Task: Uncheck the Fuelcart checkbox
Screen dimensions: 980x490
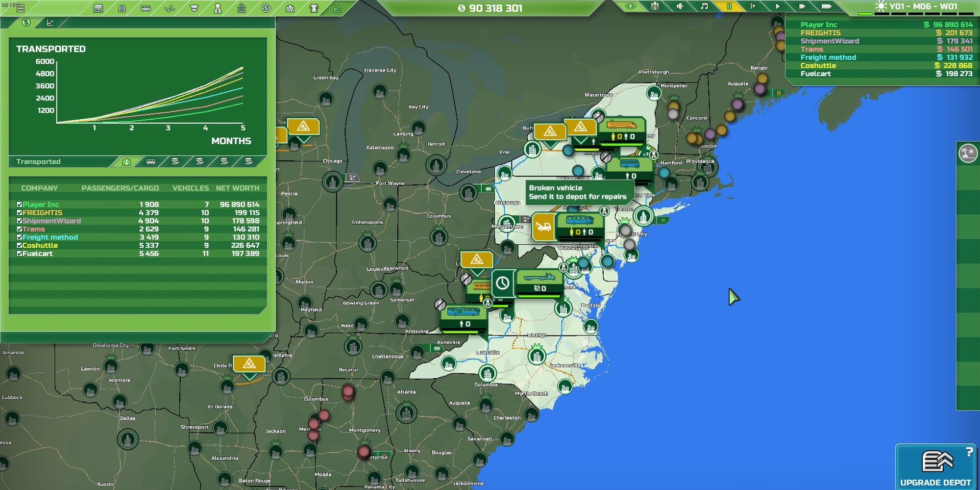Action: coord(19,254)
